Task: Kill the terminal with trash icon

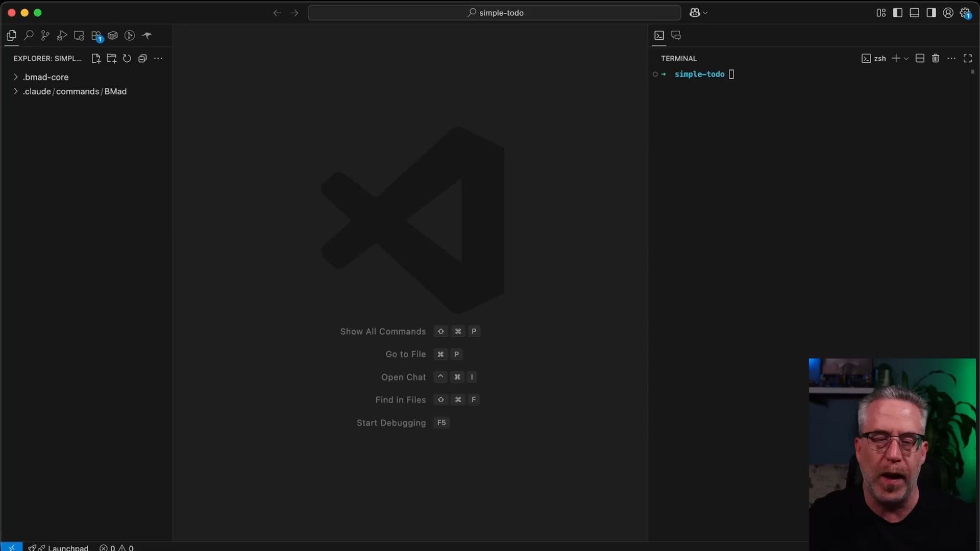Action: [x=936, y=59]
